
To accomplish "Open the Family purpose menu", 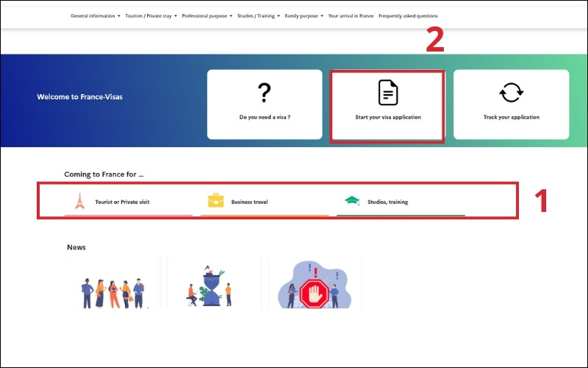I will (x=301, y=15).
